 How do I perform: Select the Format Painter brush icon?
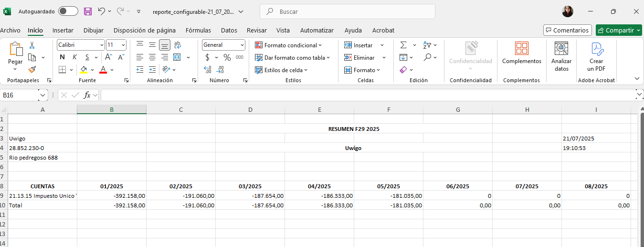[x=32, y=70]
